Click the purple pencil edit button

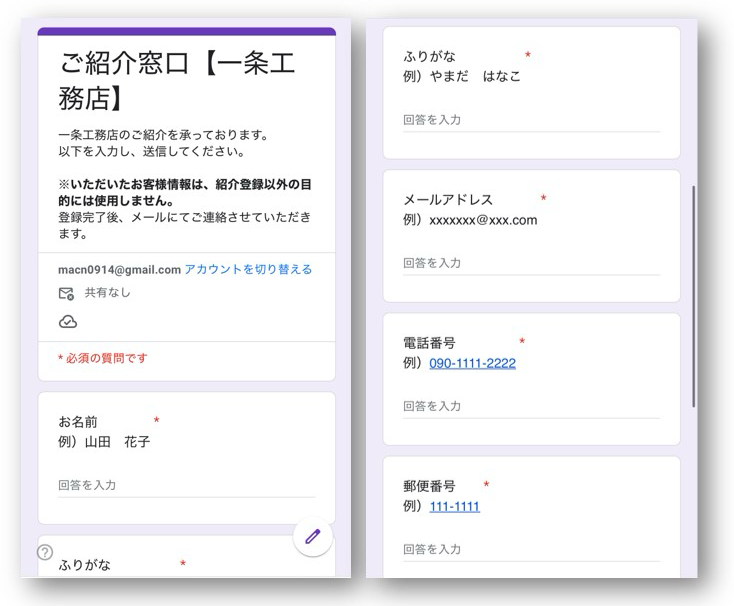[313, 537]
